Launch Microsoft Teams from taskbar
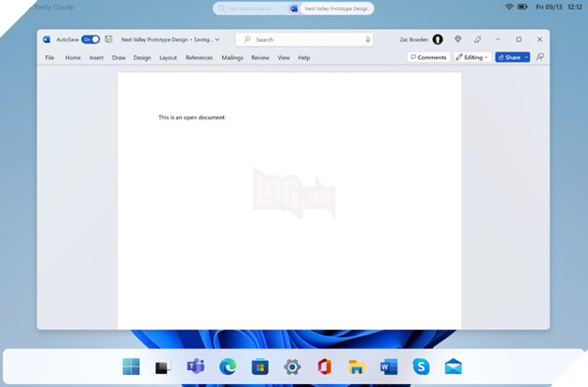 tap(195, 366)
